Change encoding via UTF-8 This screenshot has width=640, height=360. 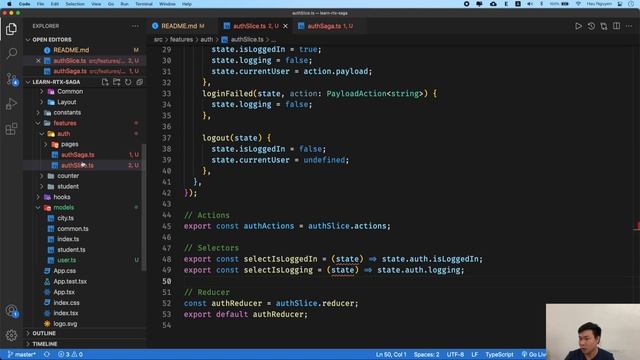455,355
